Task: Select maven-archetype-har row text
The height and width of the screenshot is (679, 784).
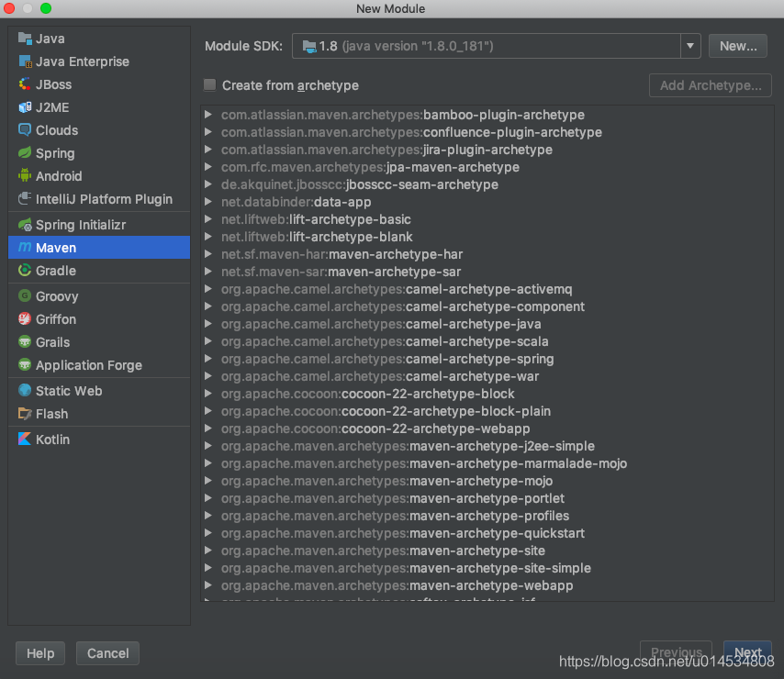Action: 342,254
